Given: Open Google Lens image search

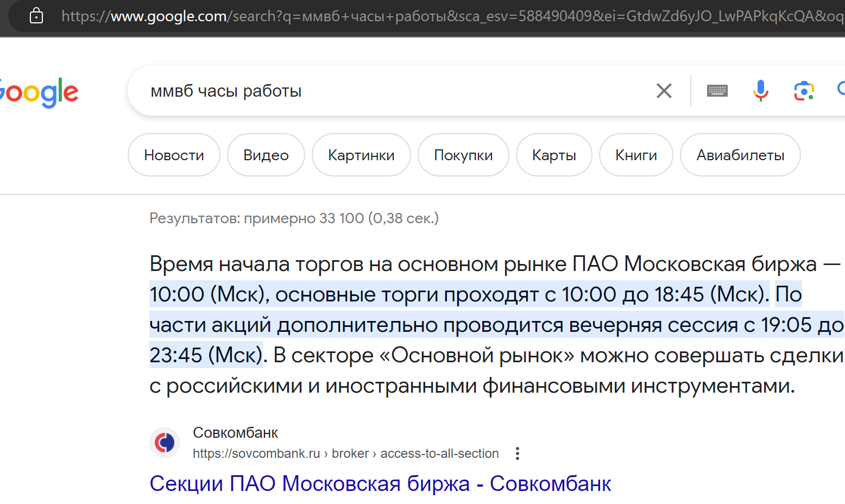Looking at the screenshot, I should pyautogui.click(x=804, y=91).
